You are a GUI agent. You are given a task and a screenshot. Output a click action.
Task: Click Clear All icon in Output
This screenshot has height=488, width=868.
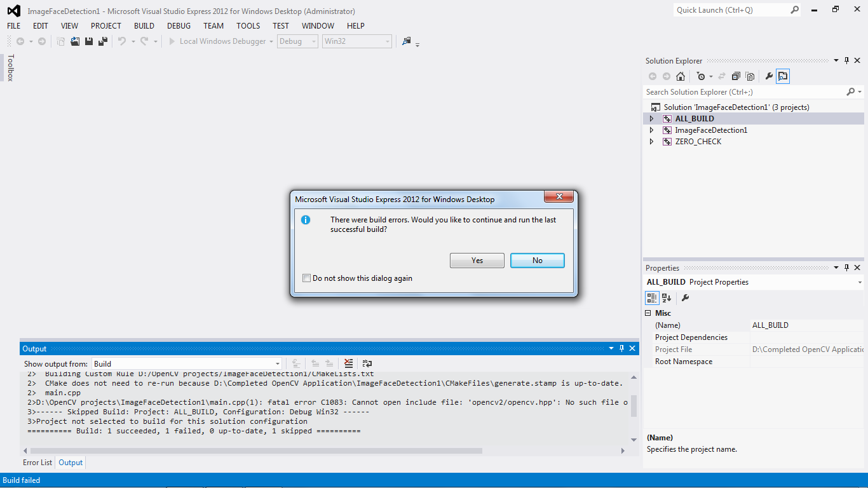pos(348,363)
